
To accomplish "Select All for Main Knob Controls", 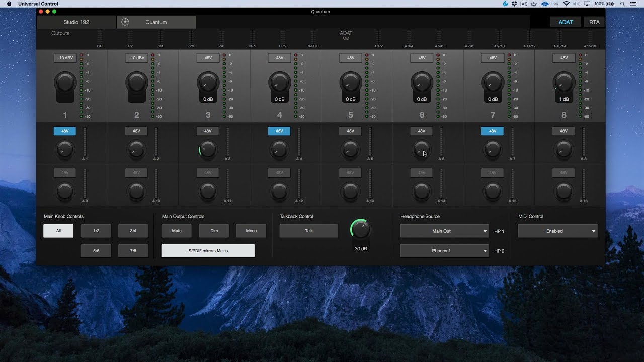I will [58, 231].
